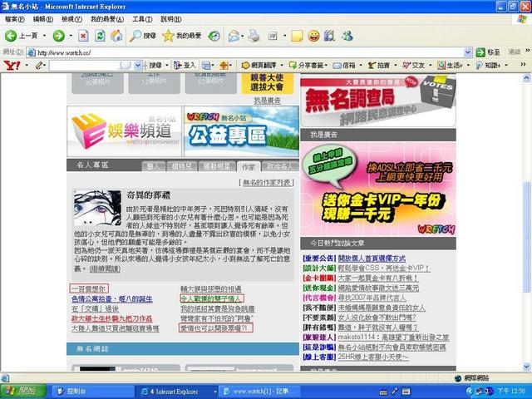Image resolution: width=532 pixels, height=399 pixels.
Task: Click the yellow smiley face icon
Action: click(314, 35)
